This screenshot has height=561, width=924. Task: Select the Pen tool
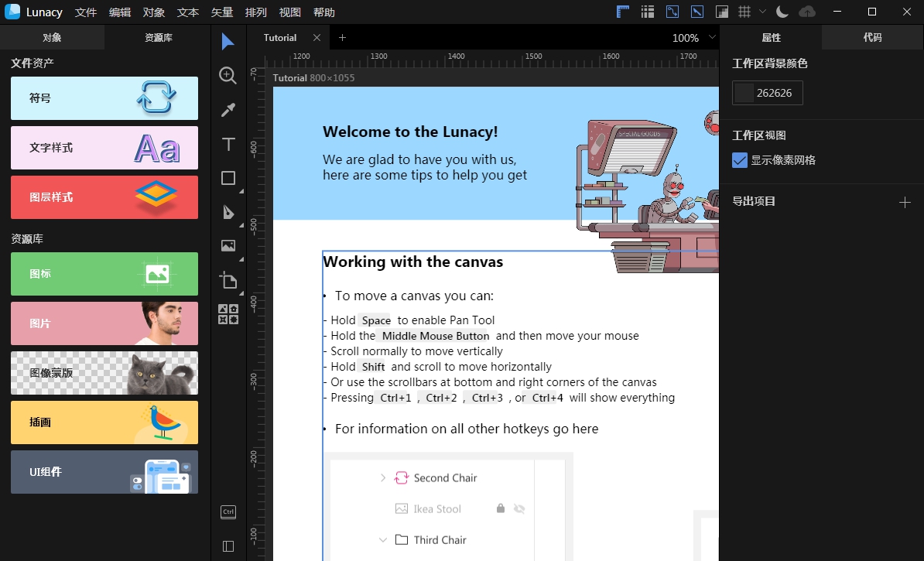pyautogui.click(x=228, y=212)
